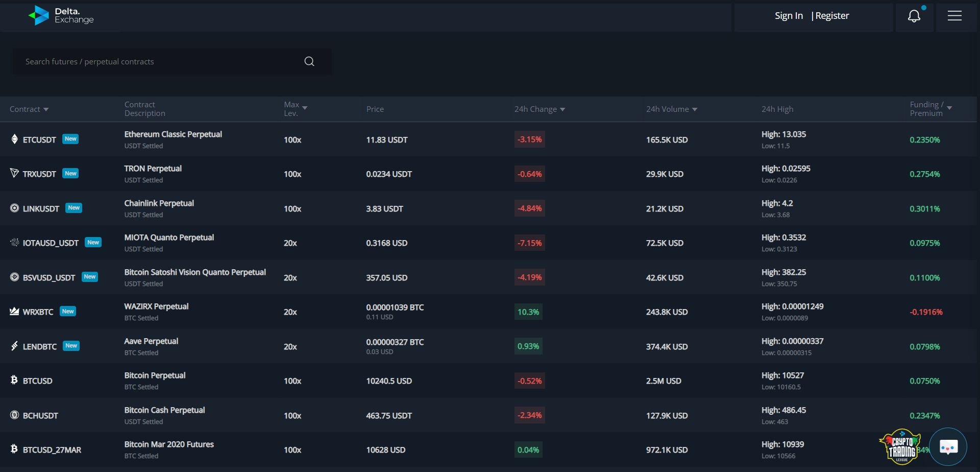980x472 pixels.
Task: Click the Bitcoin SV coin icon
Action: point(14,277)
